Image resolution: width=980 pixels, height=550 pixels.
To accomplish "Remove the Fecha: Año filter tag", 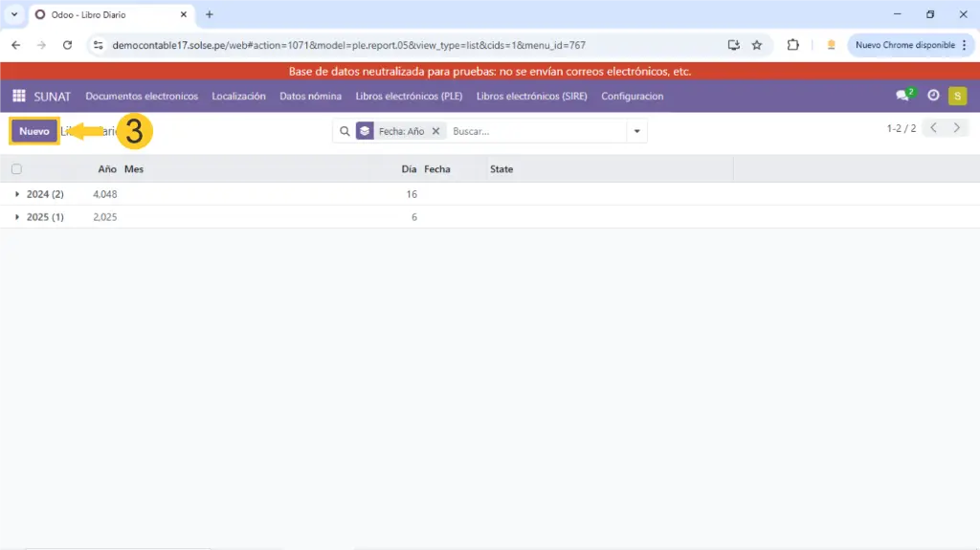I will pyautogui.click(x=435, y=131).
